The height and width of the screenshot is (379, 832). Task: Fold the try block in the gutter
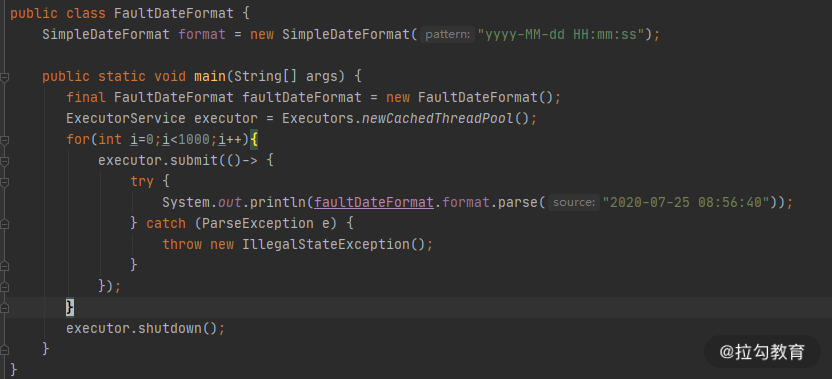point(4,183)
